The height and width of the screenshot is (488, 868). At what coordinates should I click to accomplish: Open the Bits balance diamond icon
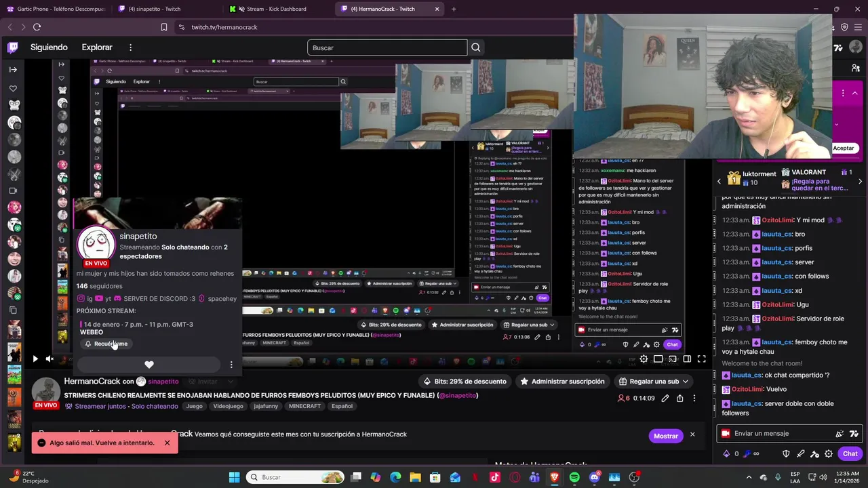[x=726, y=453]
